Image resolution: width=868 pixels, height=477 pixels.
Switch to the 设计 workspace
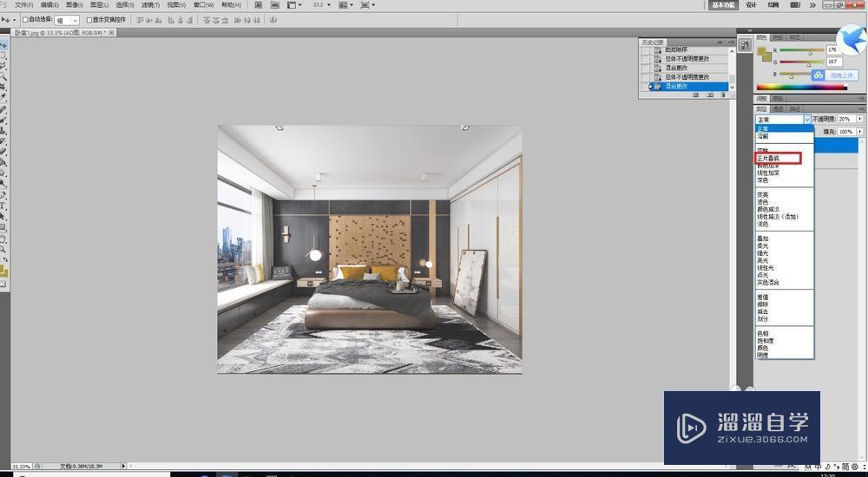752,5
